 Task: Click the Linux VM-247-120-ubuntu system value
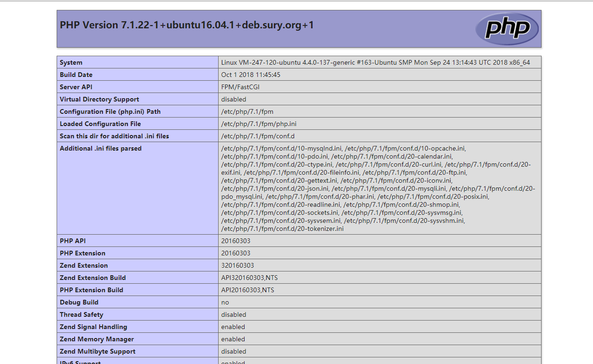tap(375, 62)
